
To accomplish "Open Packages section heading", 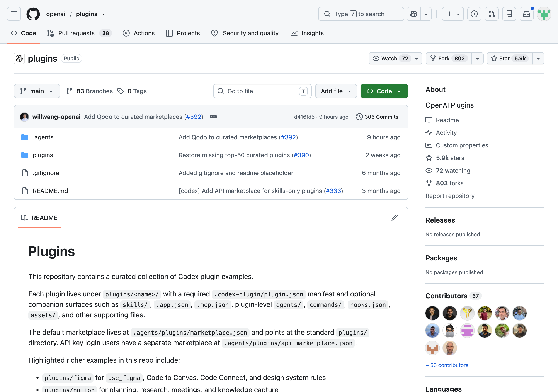I will coord(441,258).
